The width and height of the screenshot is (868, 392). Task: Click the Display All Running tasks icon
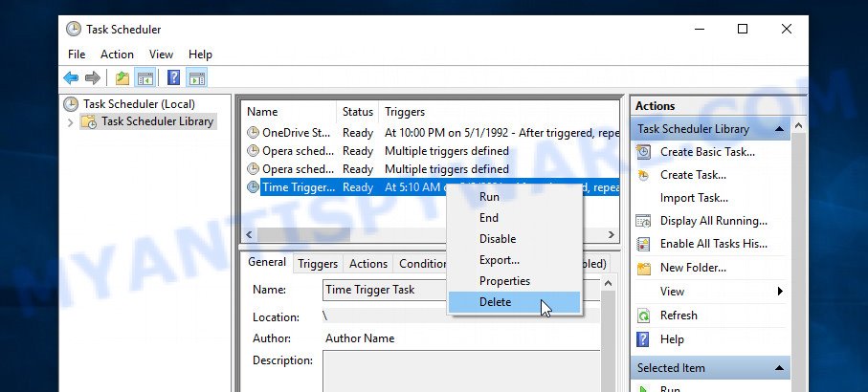click(643, 221)
